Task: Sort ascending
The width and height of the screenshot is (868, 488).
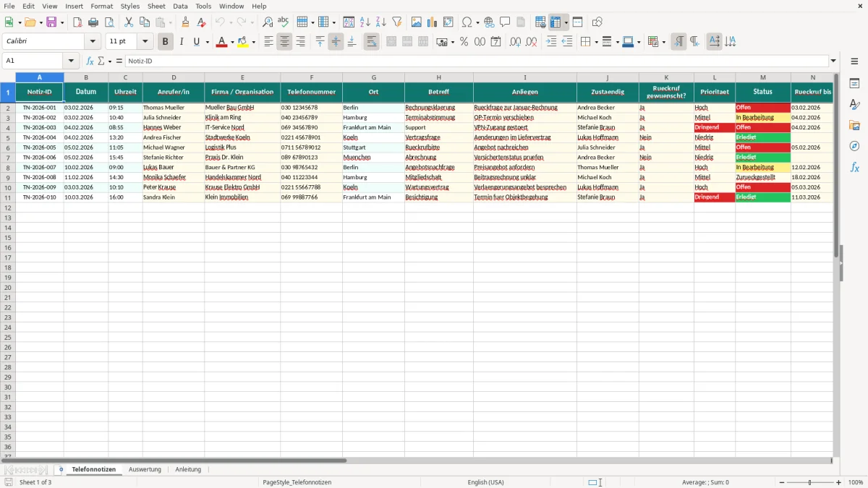Action: pos(365,22)
